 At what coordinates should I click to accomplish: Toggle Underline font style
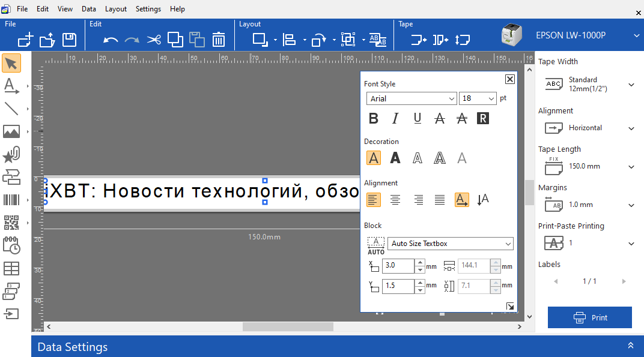(418, 119)
